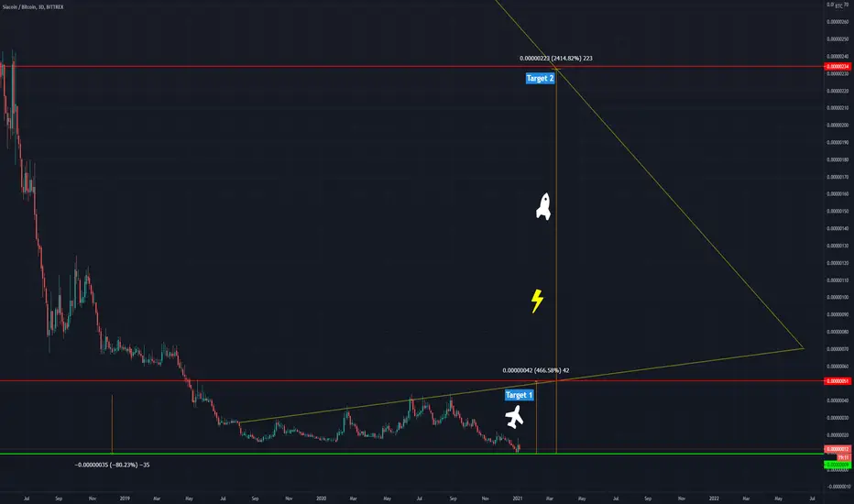Click the red 0.00000234 price label

(838, 67)
